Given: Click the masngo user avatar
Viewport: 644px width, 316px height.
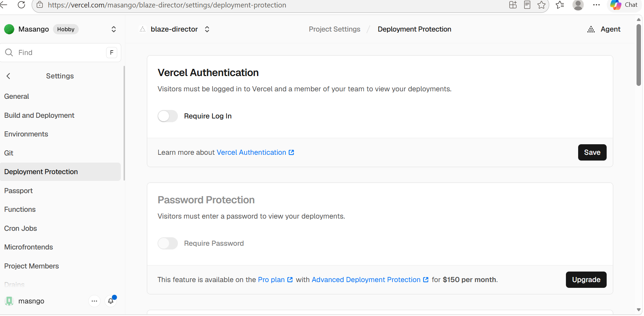Looking at the screenshot, I should tap(9, 301).
